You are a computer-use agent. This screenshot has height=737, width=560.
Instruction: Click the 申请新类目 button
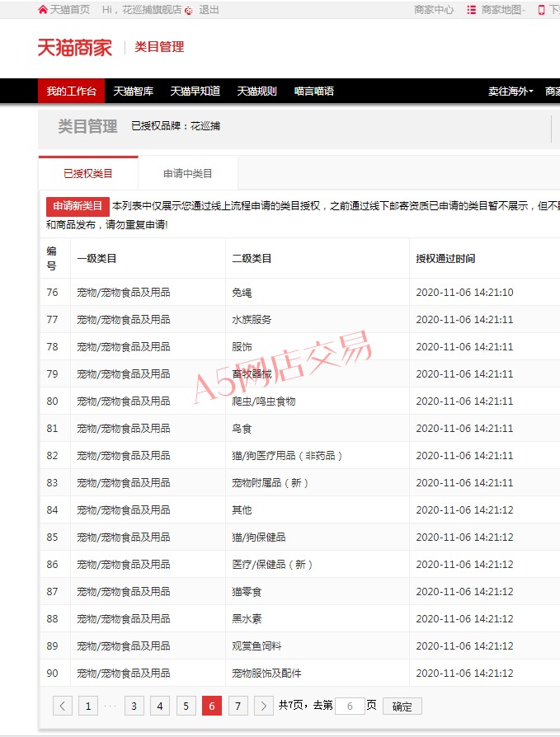78,206
